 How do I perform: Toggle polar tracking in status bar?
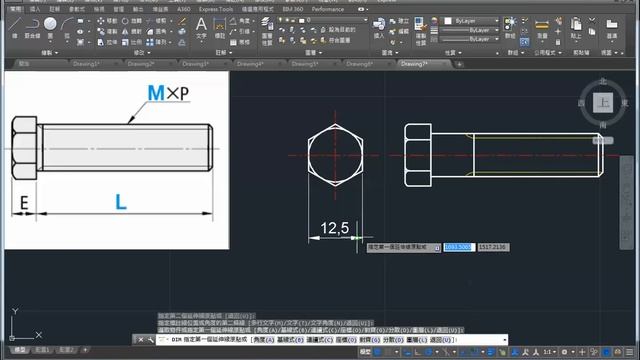pos(428,351)
